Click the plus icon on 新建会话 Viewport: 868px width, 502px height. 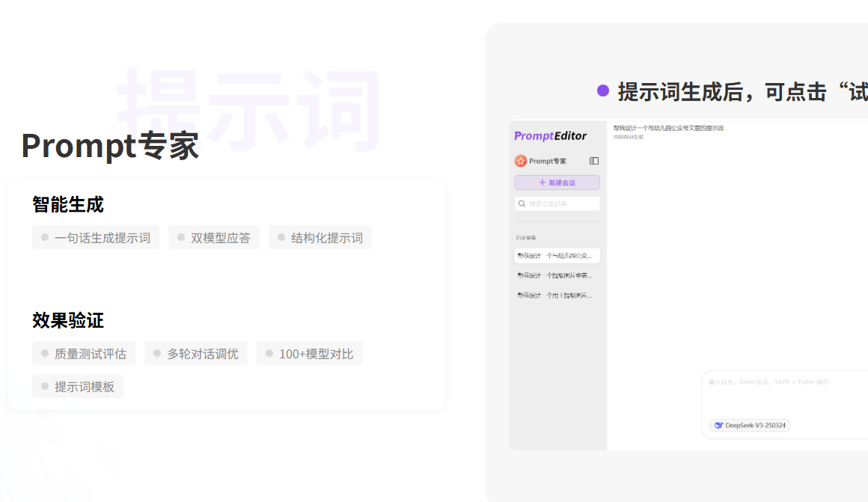click(x=542, y=183)
